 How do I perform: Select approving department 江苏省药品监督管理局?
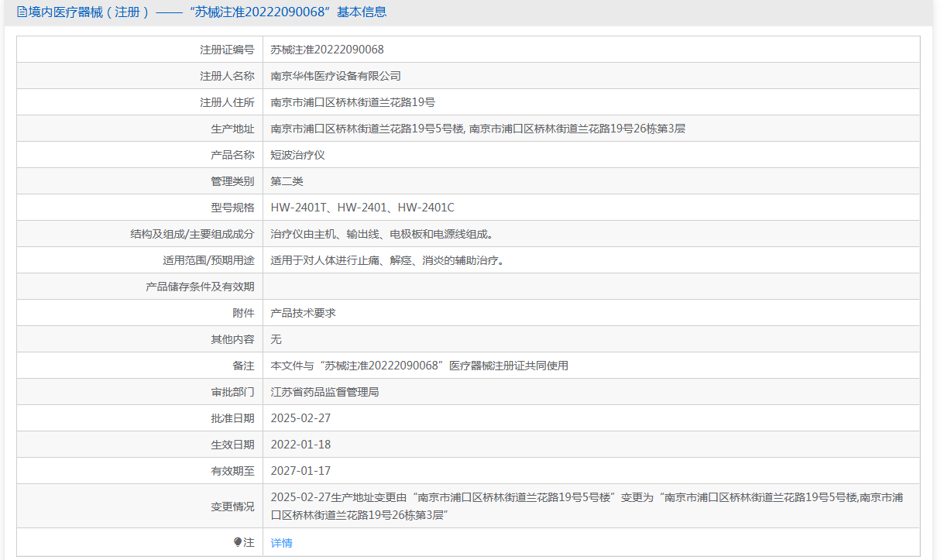pyautogui.click(x=325, y=392)
